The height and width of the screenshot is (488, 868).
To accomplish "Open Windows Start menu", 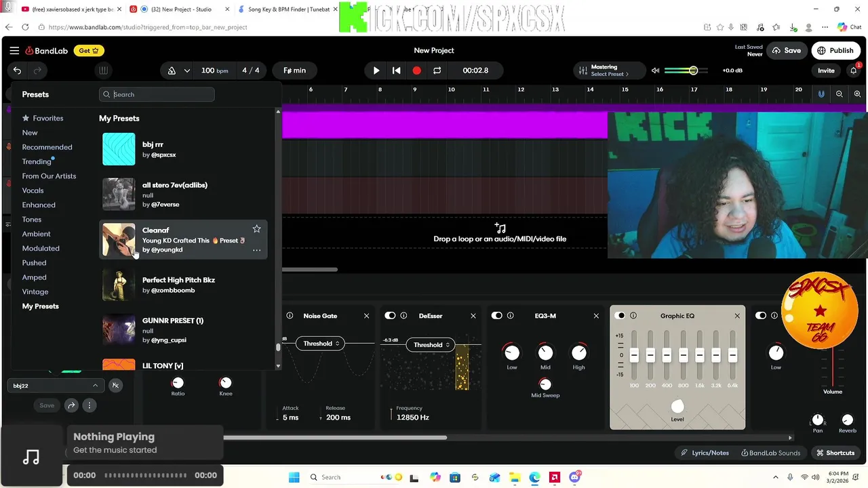I will coord(294,477).
